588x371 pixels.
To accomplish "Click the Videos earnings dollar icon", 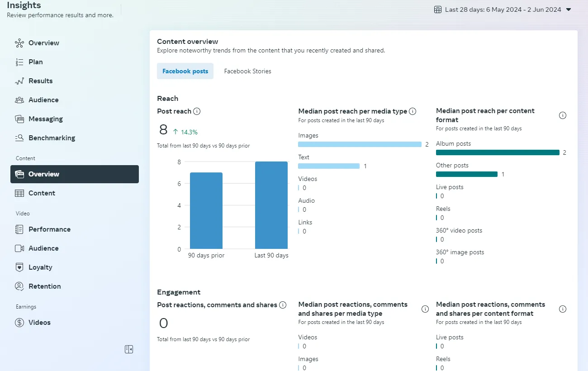I will [19, 322].
